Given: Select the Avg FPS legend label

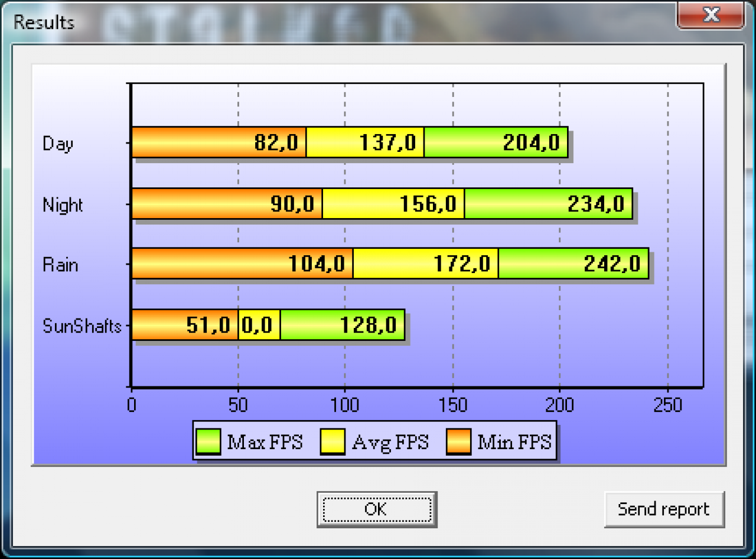Looking at the screenshot, I should 390,443.
